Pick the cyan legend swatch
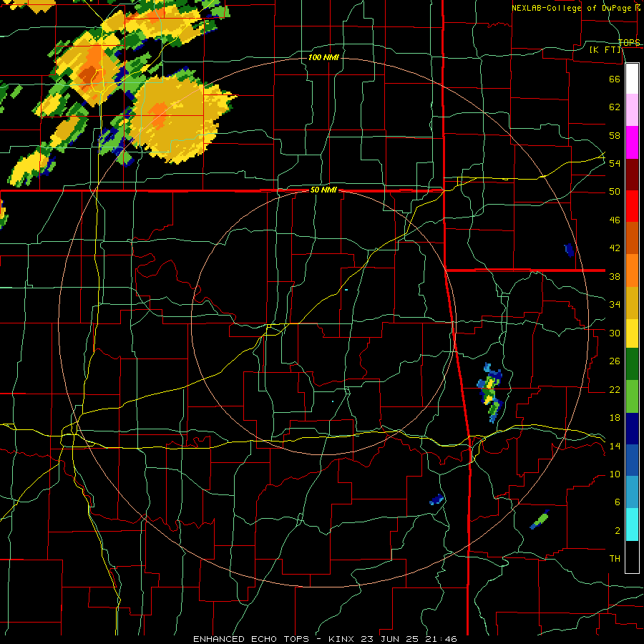The image size is (644, 644). (632, 525)
